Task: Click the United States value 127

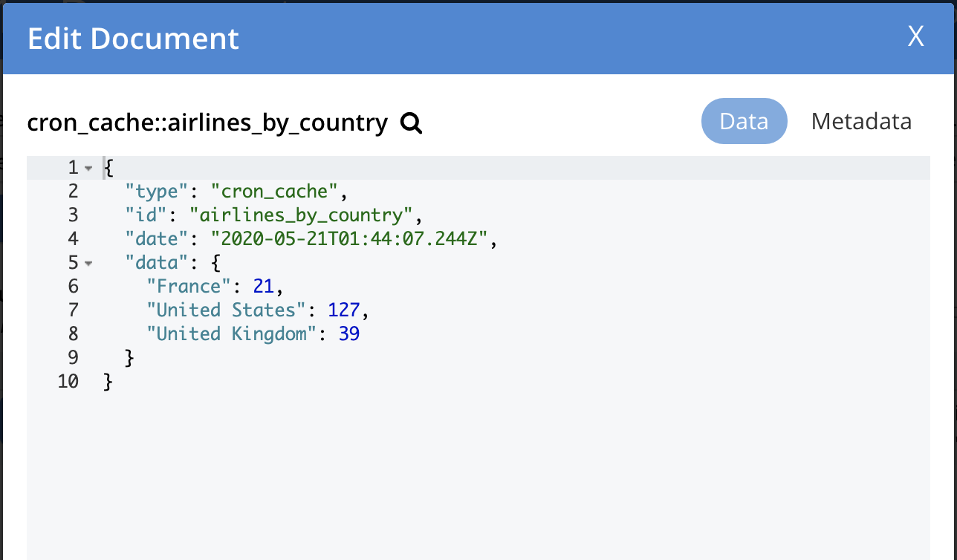Action: [x=344, y=310]
